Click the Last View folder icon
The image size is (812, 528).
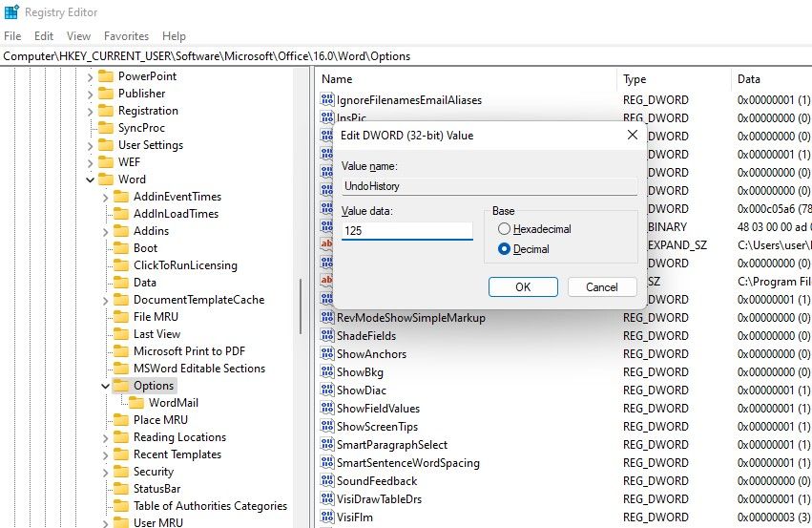point(120,333)
